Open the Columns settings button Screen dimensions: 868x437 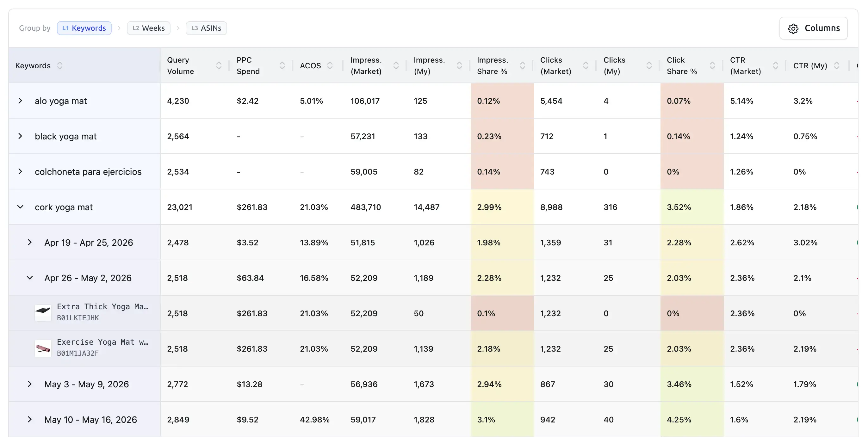[813, 28]
